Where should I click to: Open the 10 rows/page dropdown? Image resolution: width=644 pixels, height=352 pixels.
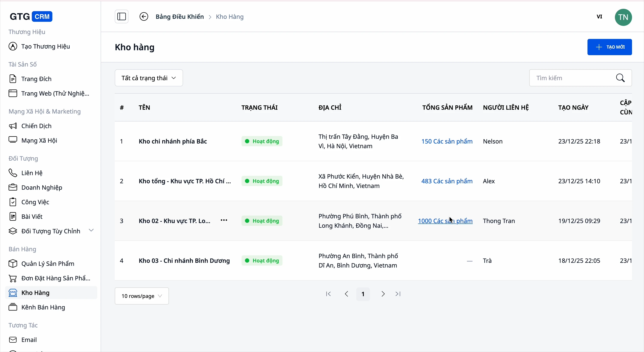[142, 296]
